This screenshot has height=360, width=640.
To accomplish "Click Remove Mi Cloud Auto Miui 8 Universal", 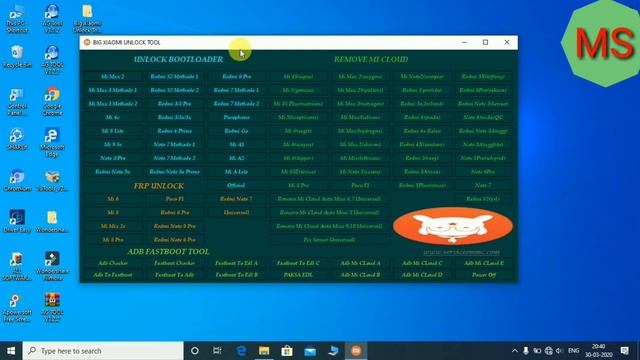I will pyautogui.click(x=329, y=213).
